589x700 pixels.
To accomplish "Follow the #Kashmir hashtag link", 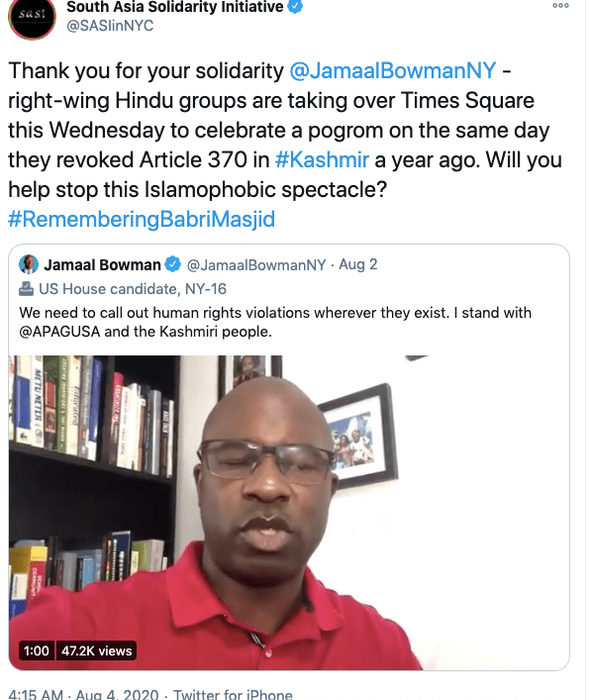I will pos(322,159).
